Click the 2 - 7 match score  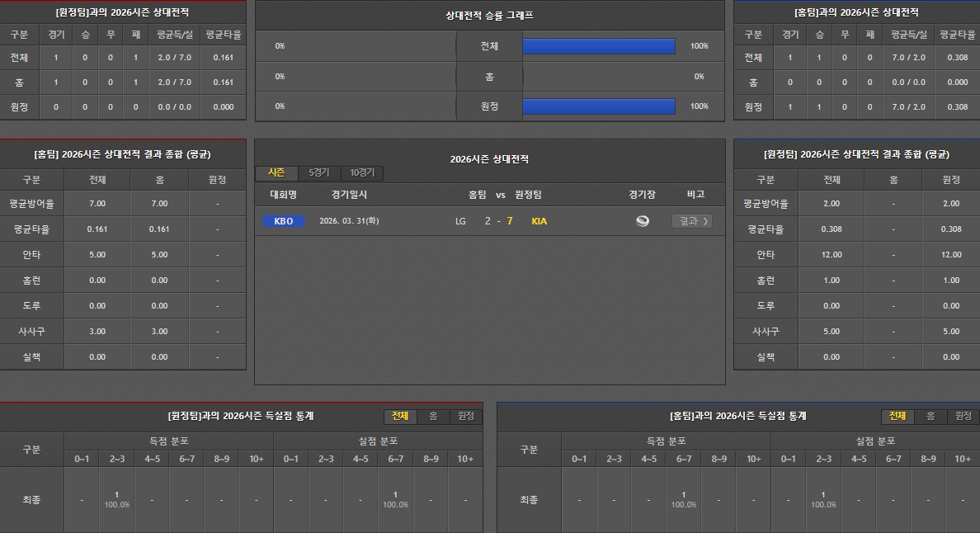pyautogui.click(x=500, y=221)
